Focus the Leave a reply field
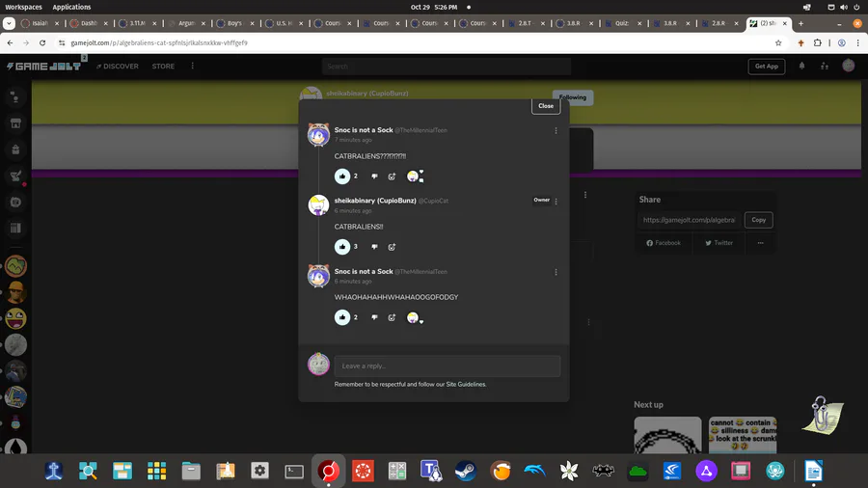This screenshot has height=488, width=868. 448,366
